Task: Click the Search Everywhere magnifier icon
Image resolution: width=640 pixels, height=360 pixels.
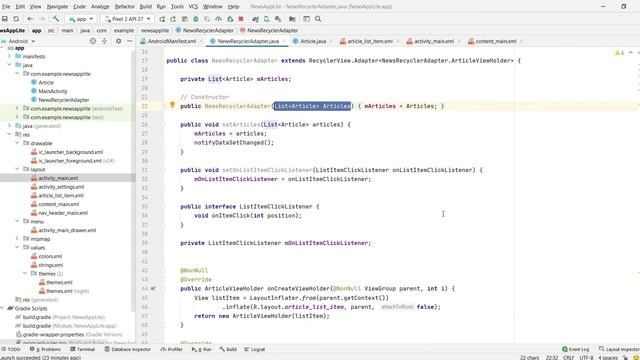Action: pyautogui.click(x=318, y=19)
